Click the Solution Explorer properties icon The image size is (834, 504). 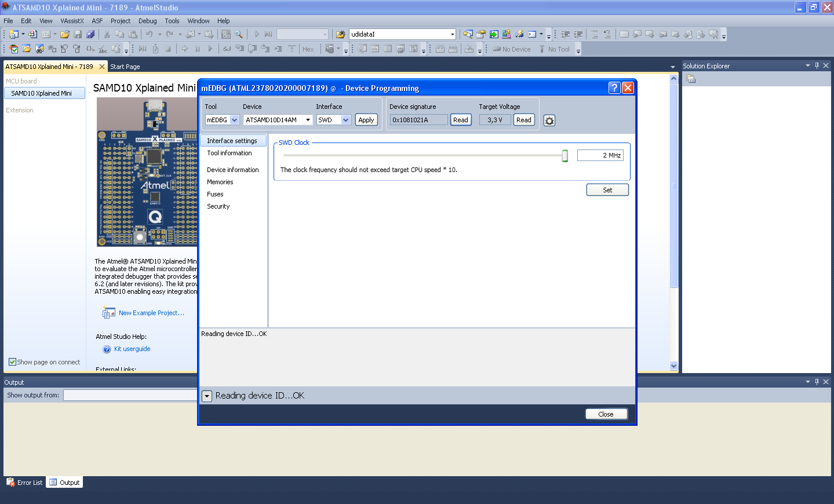(691, 79)
